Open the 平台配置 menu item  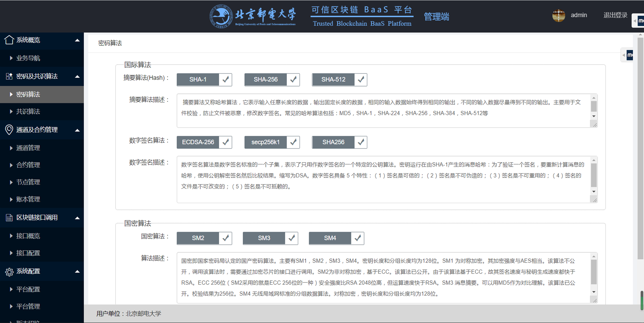(x=42, y=289)
